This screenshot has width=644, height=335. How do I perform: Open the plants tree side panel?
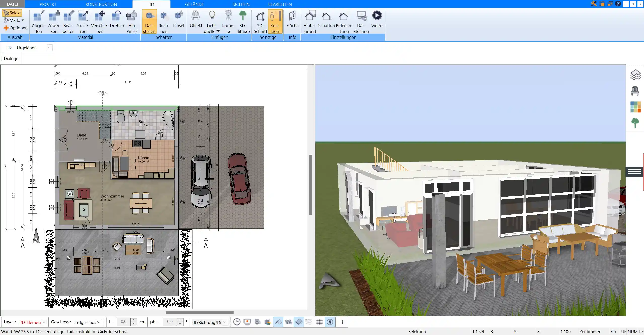(x=635, y=123)
